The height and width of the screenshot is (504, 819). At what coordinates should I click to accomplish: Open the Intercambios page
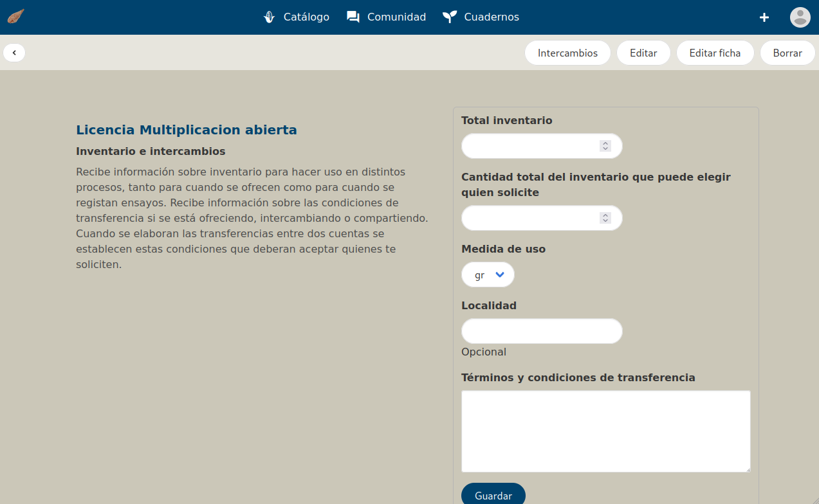tap(567, 53)
